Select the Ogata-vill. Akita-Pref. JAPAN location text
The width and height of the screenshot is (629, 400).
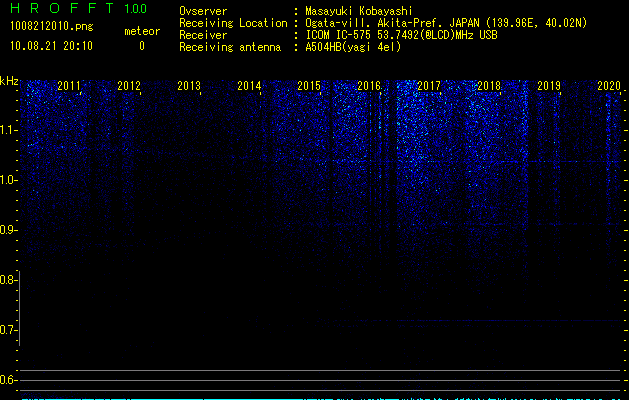click(446, 23)
